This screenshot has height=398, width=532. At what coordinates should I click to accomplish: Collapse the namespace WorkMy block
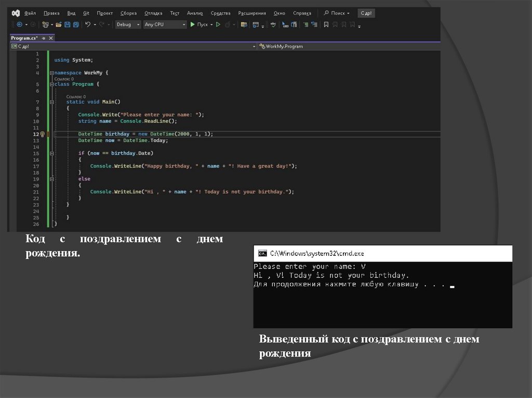point(51,73)
